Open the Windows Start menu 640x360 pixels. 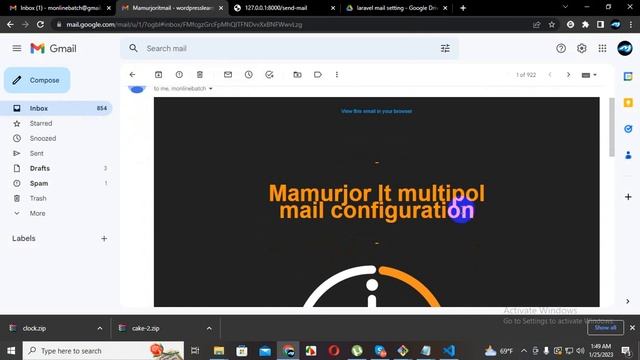click(11, 351)
